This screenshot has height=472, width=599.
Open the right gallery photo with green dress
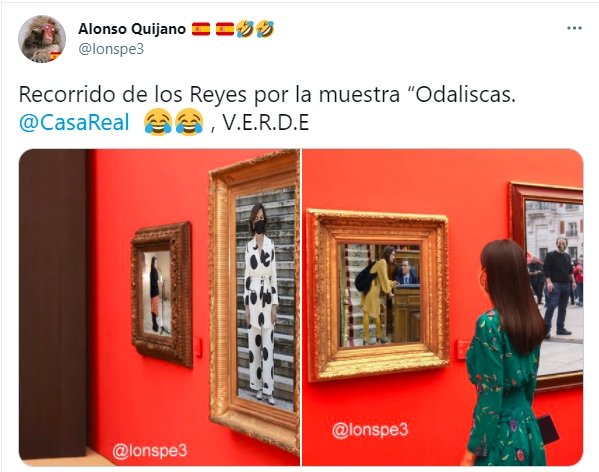pos(443,307)
